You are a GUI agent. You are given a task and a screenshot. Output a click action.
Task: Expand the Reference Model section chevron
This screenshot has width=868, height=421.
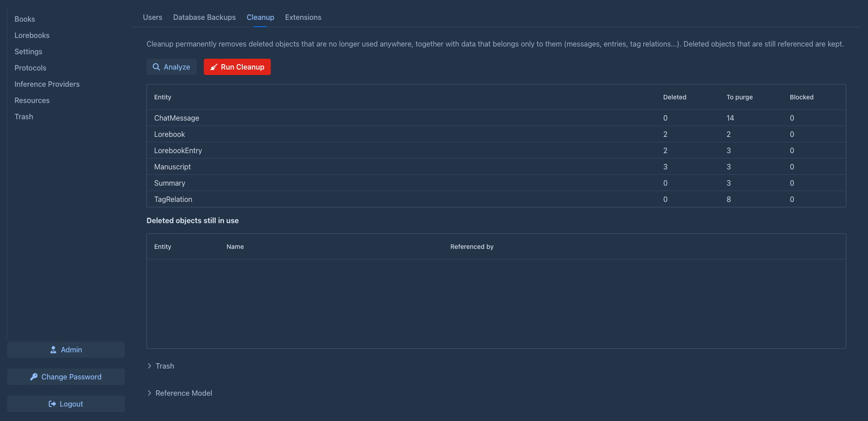tap(149, 393)
